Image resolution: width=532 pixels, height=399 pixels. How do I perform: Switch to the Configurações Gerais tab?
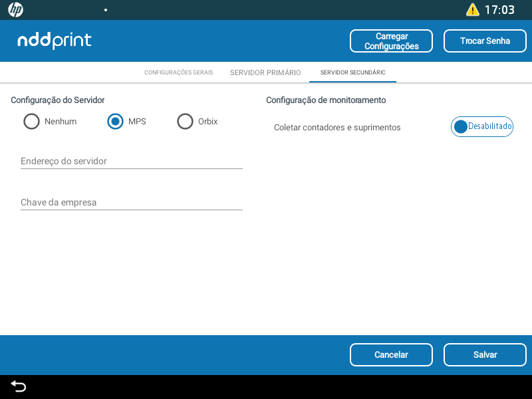178,72
